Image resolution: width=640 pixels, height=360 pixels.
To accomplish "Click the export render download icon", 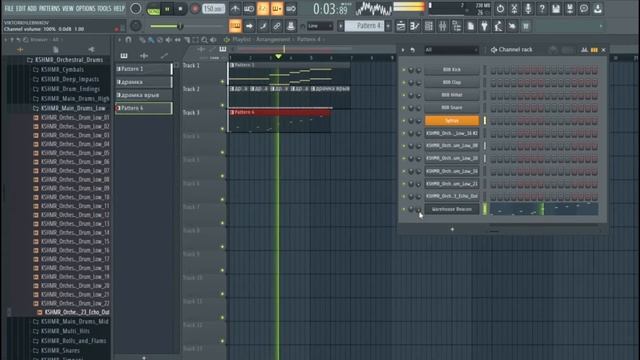I will click(598, 9).
